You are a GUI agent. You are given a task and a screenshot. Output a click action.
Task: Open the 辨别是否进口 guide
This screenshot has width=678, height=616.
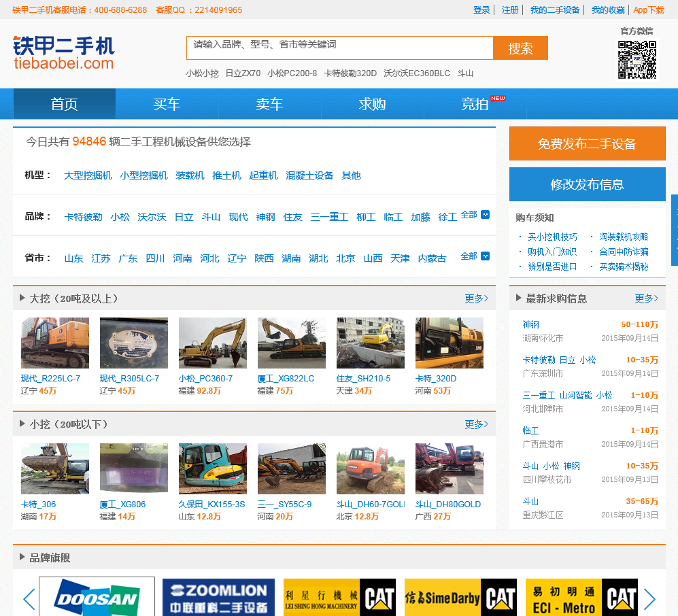pyautogui.click(x=552, y=267)
